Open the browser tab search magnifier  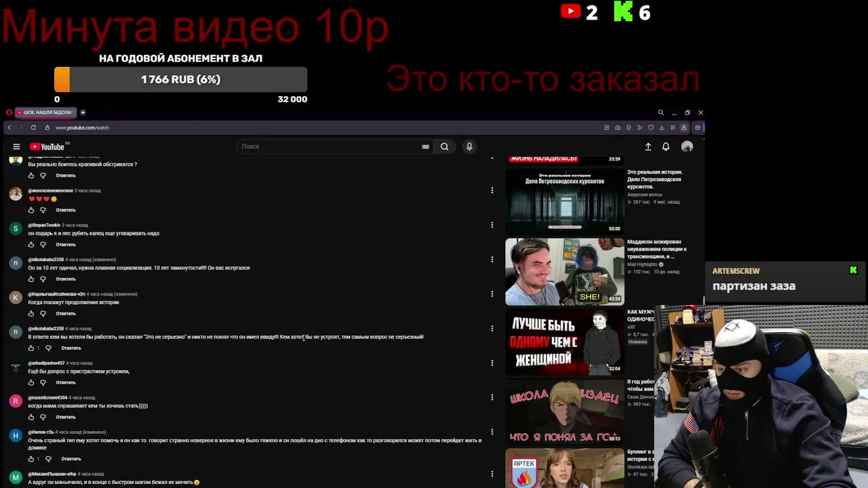(x=660, y=113)
